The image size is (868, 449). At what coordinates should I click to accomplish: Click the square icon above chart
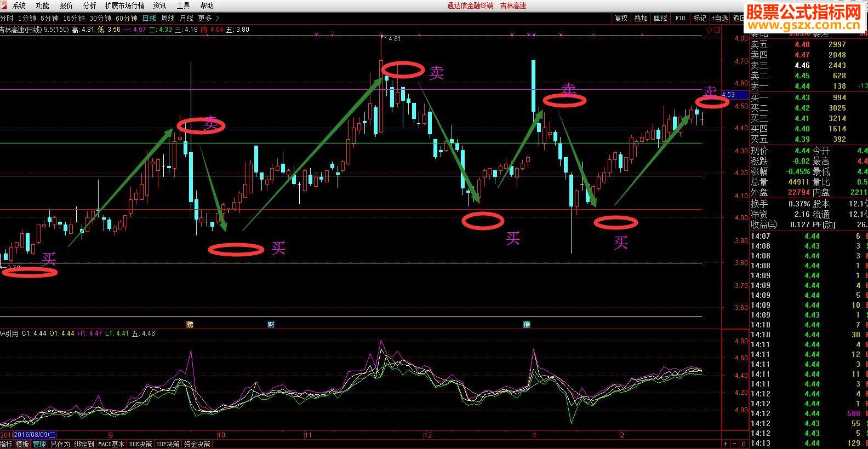coord(717,30)
